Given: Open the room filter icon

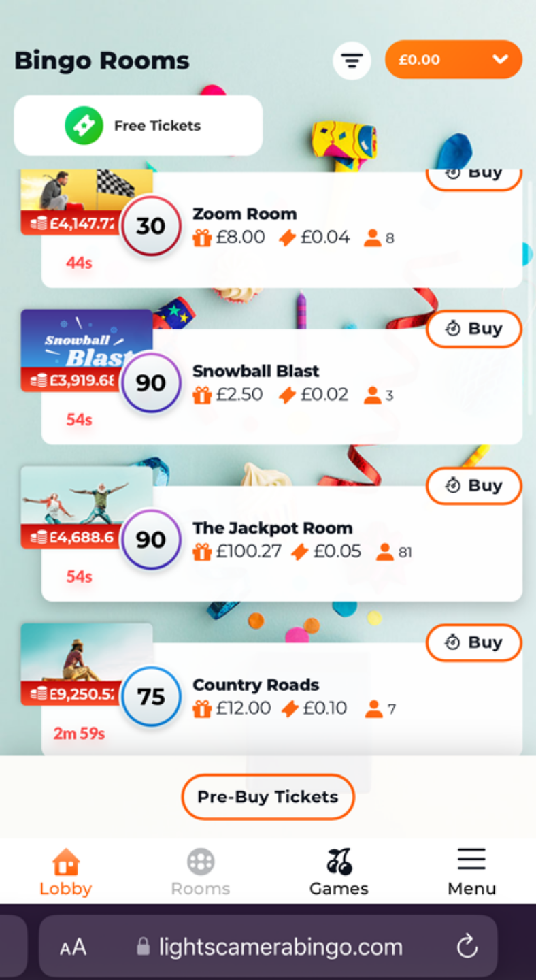Looking at the screenshot, I should coord(352,61).
